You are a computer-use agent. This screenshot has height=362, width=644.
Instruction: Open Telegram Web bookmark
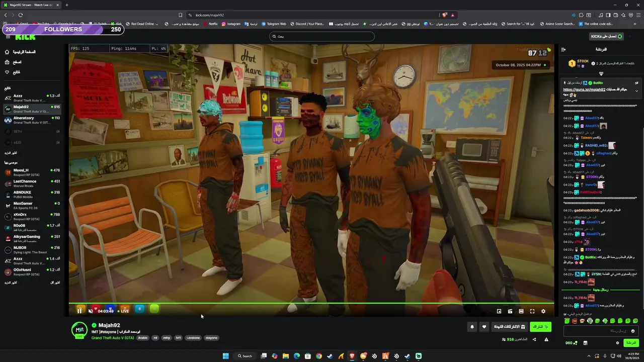coord(274,24)
